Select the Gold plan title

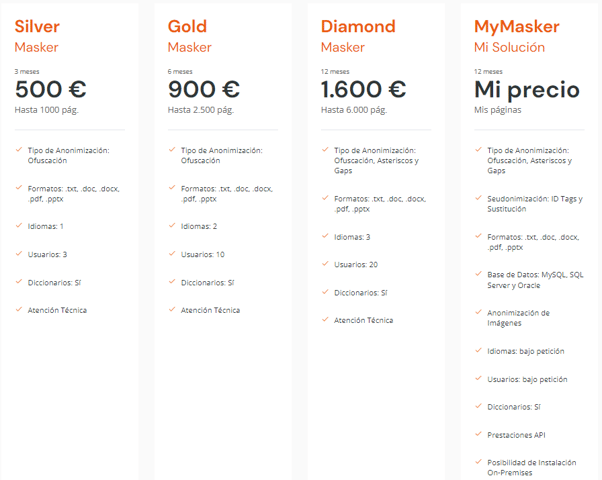coord(188,26)
